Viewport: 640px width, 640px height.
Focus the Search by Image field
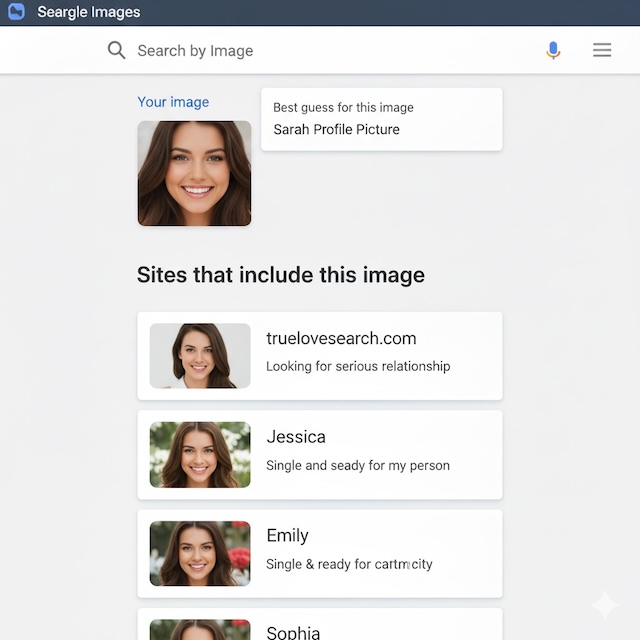click(318, 51)
